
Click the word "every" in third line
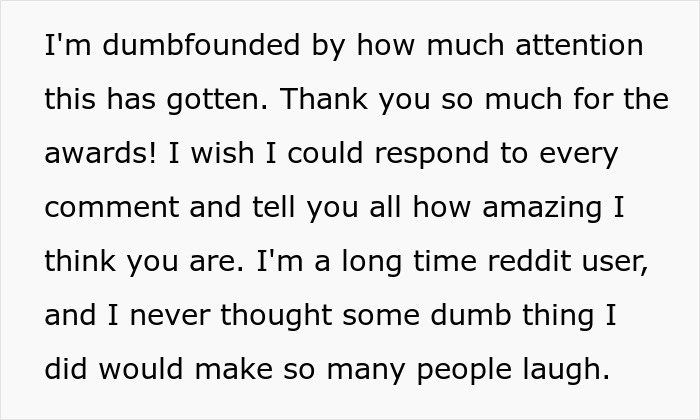[x=579, y=155]
